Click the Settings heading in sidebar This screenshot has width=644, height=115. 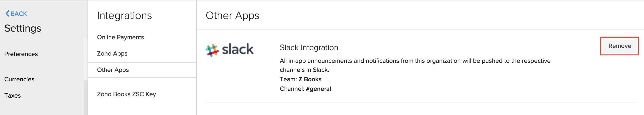click(23, 28)
